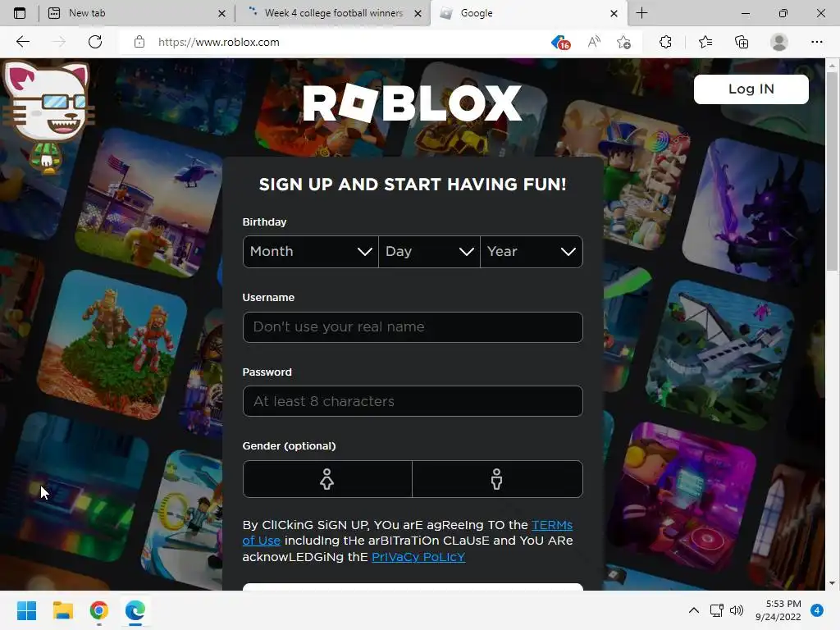Switch to Week 4 college football winners tab
The height and width of the screenshot is (630, 840).
(333, 13)
